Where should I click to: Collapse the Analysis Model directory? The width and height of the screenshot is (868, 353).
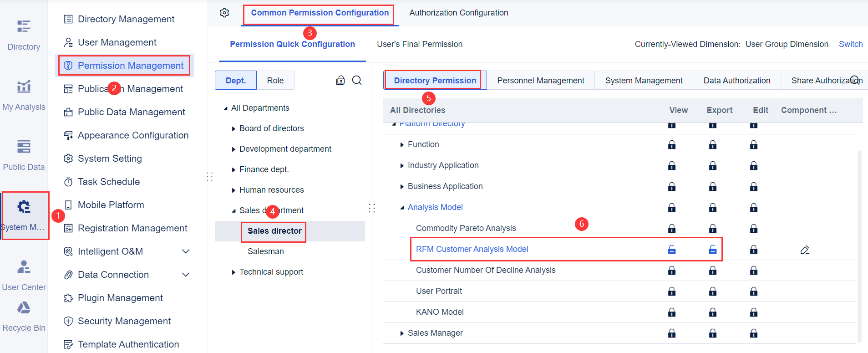pos(402,208)
